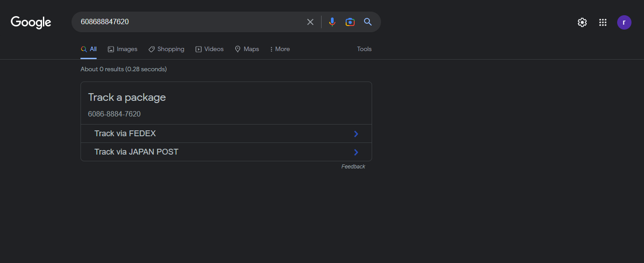644x263 pixels.
Task: Open the Tools filter options
Action: (x=364, y=49)
